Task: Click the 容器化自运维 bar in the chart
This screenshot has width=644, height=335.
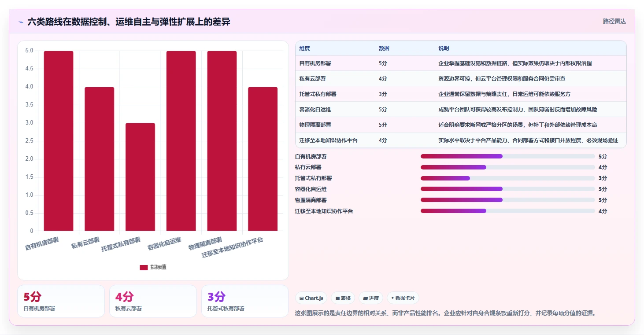Action: (181, 141)
